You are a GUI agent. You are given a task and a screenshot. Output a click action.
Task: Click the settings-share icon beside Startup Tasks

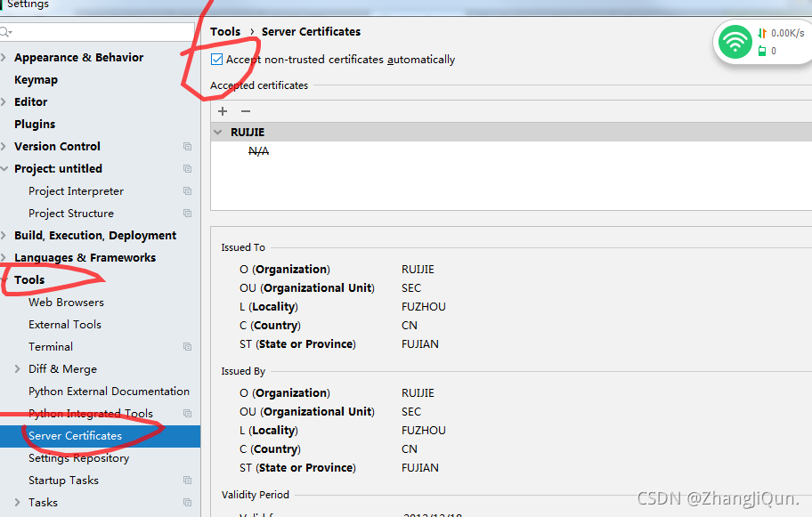click(x=186, y=480)
